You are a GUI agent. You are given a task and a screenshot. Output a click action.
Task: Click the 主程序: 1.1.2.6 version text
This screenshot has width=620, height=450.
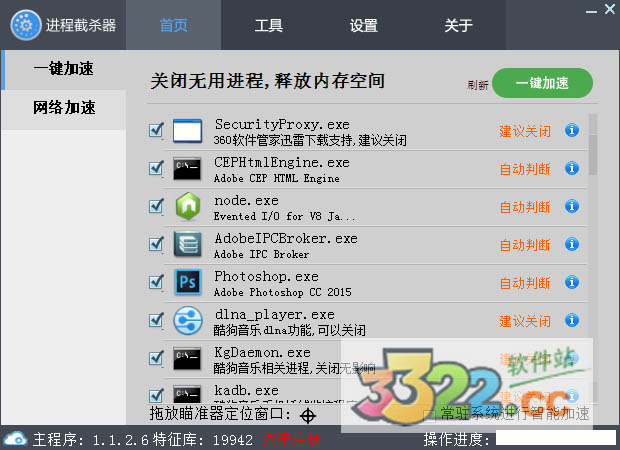tap(91, 440)
